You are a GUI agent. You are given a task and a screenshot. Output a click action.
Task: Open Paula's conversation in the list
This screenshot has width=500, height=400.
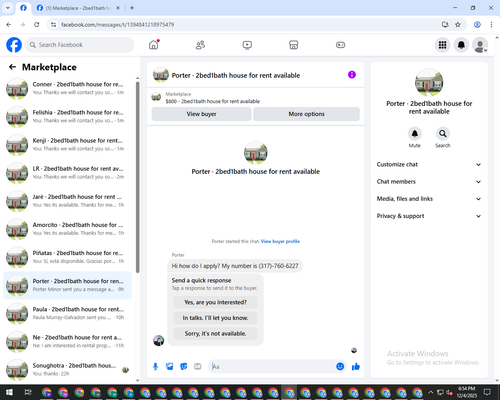tap(67, 313)
